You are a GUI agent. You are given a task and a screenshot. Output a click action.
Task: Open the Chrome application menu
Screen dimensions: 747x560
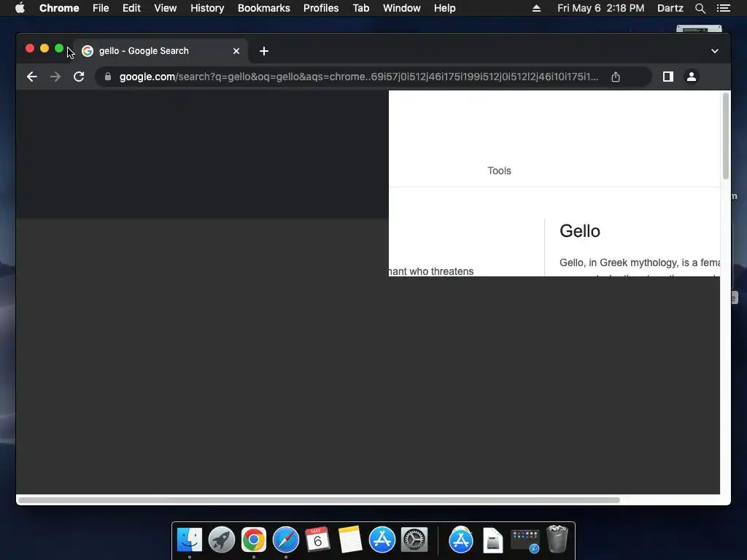[59, 8]
